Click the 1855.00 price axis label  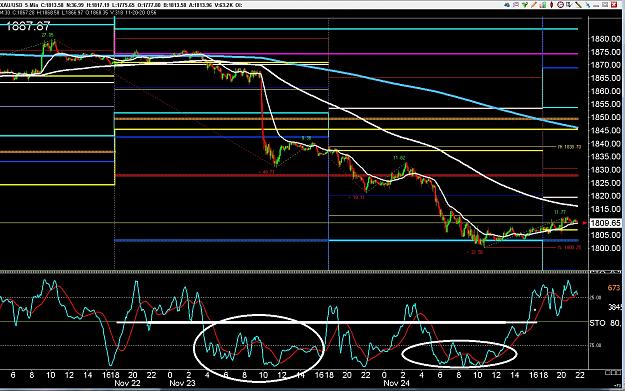(x=605, y=104)
